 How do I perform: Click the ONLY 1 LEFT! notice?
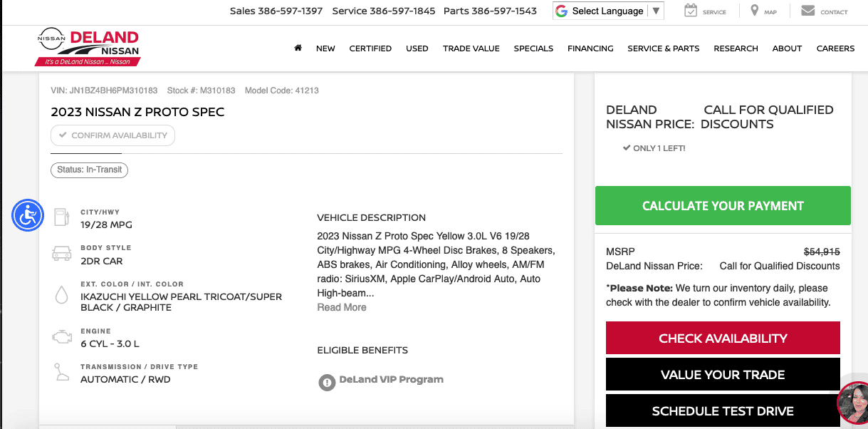pos(654,148)
